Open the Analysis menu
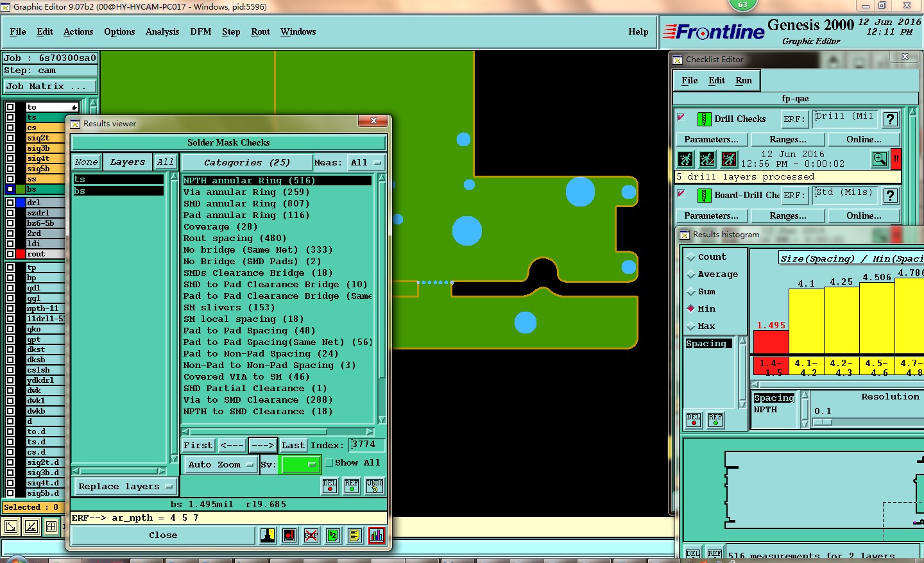The image size is (924, 563). tap(162, 31)
